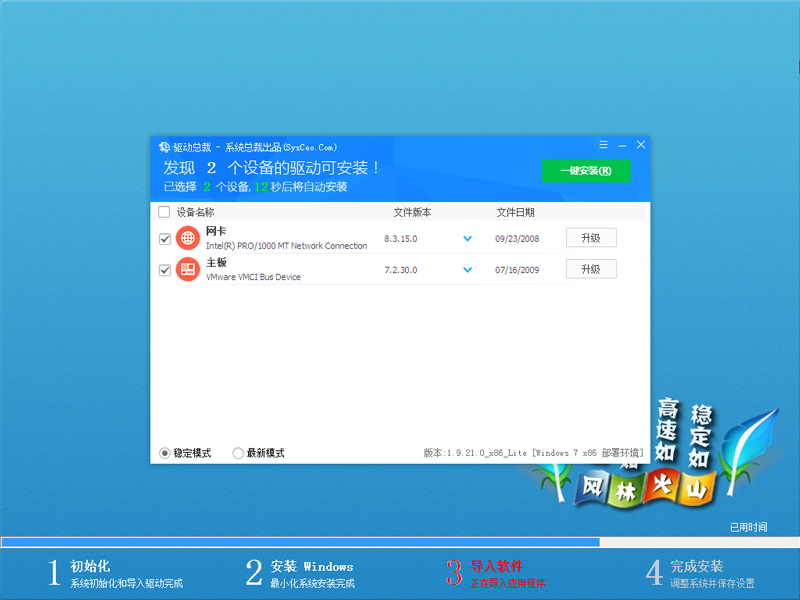Close the 驱动总裁 window

pyautogui.click(x=641, y=145)
